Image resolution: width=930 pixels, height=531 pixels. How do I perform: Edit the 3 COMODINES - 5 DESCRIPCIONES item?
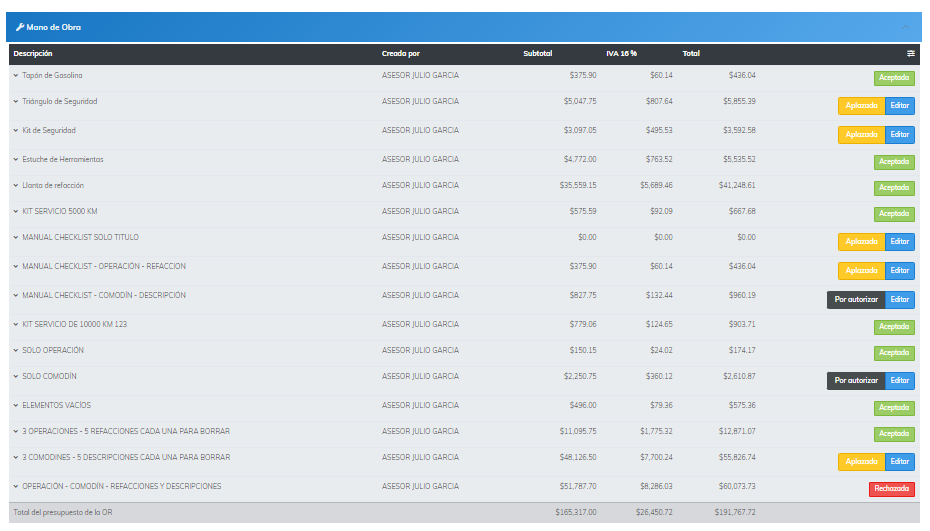tap(900, 462)
